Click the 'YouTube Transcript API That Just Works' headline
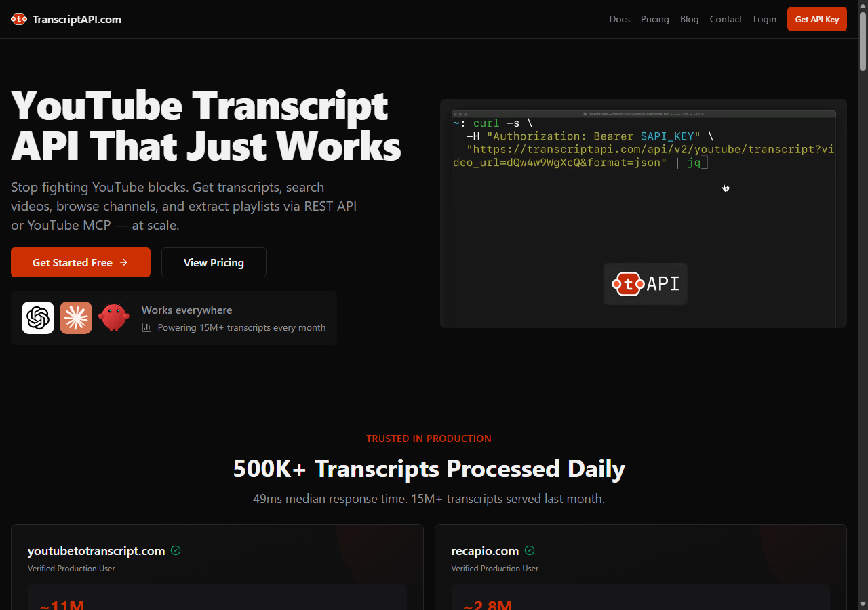 coord(206,125)
